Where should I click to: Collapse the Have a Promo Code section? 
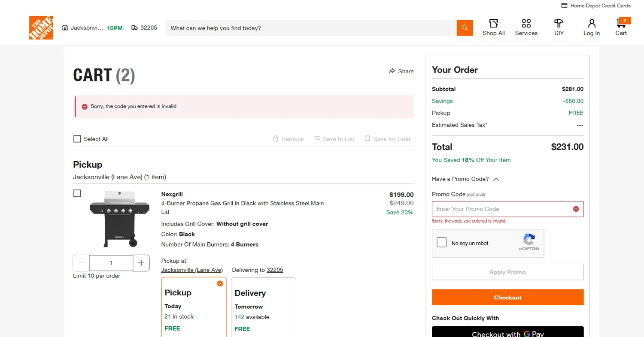pos(465,179)
